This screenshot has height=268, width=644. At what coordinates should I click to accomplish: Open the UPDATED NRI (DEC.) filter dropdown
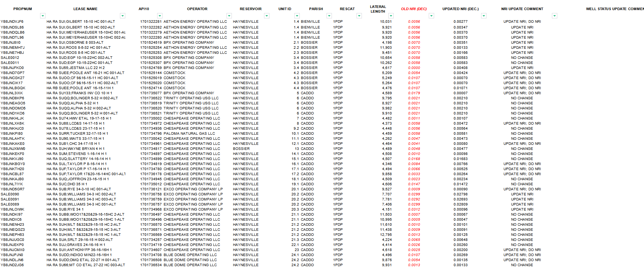point(484,16)
